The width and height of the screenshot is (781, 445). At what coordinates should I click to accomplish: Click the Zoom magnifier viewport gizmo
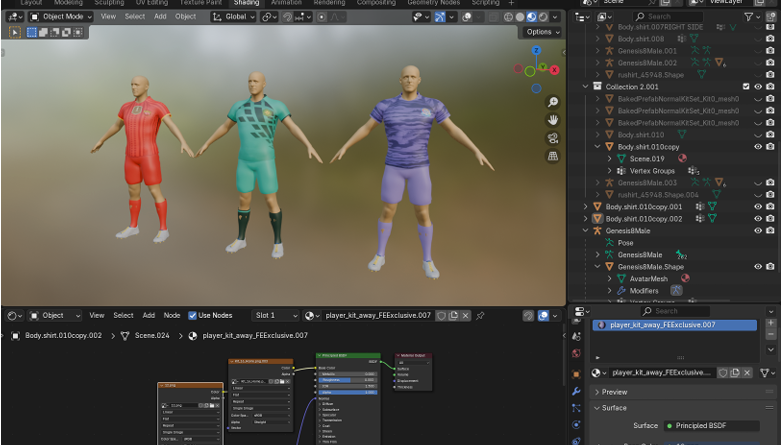(x=553, y=102)
